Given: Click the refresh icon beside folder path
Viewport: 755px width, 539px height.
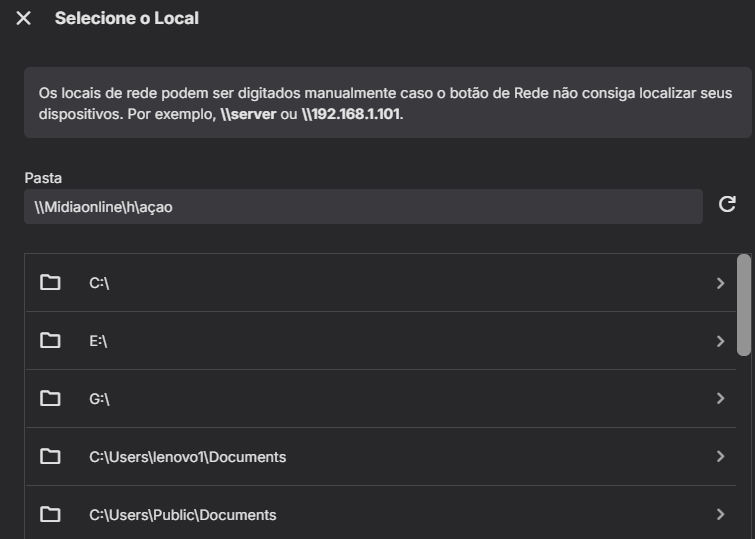Looking at the screenshot, I should (x=727, y=205).
